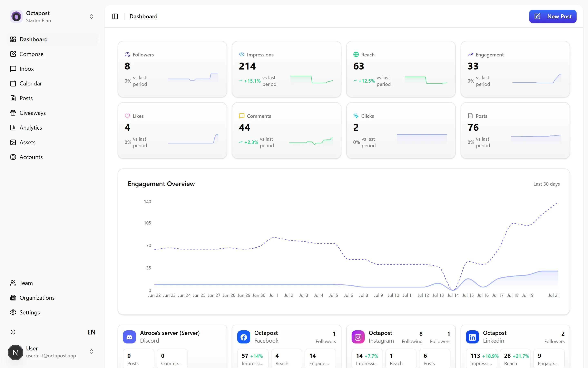Click the Clicks cursor icon
This screenshot has width=588, height=368.
point(356,116)
